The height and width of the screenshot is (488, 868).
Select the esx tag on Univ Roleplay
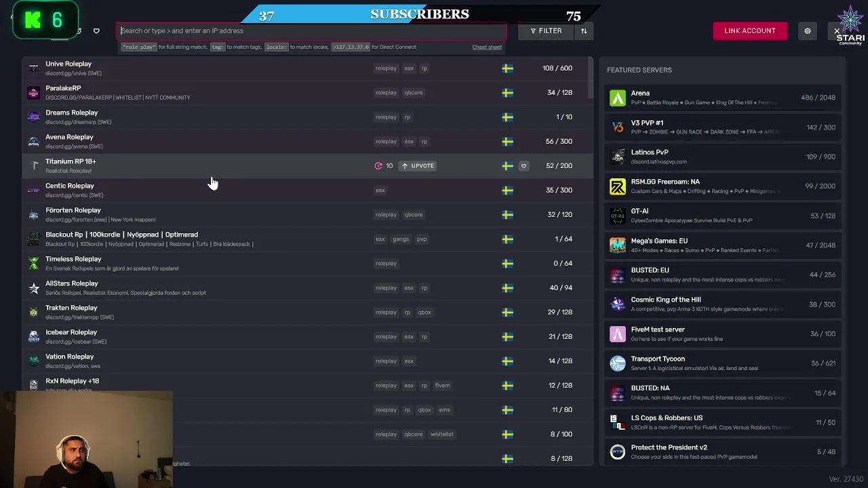pyautogui.click(x=409, y=68)
